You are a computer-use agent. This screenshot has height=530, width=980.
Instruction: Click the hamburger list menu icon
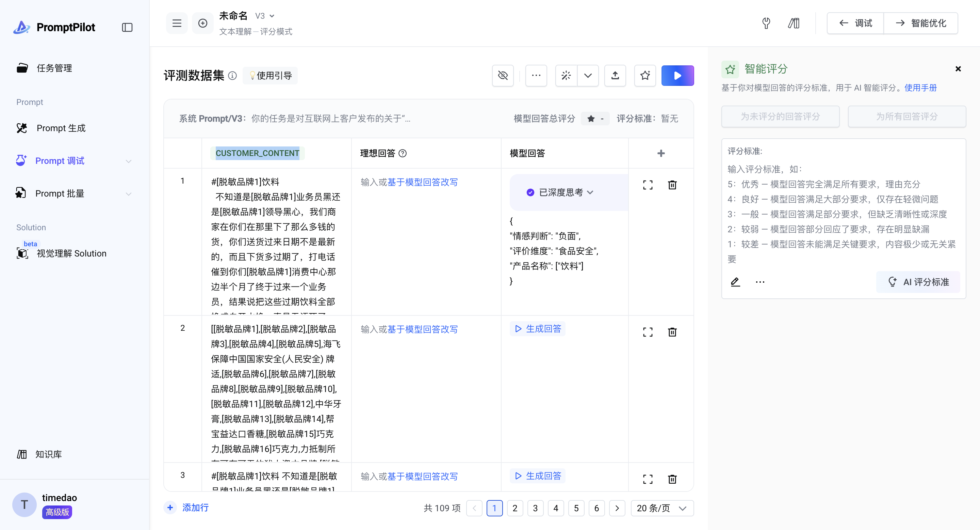point(177,23)
